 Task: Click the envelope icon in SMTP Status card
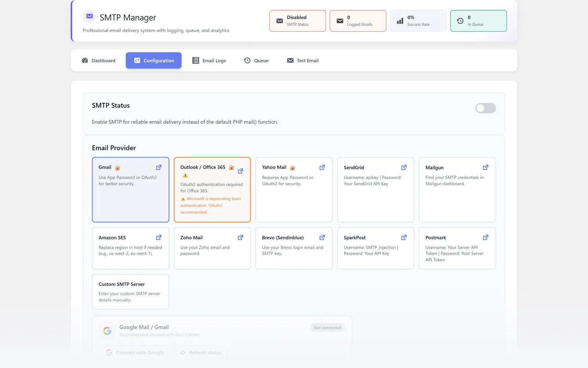point(280,21)
